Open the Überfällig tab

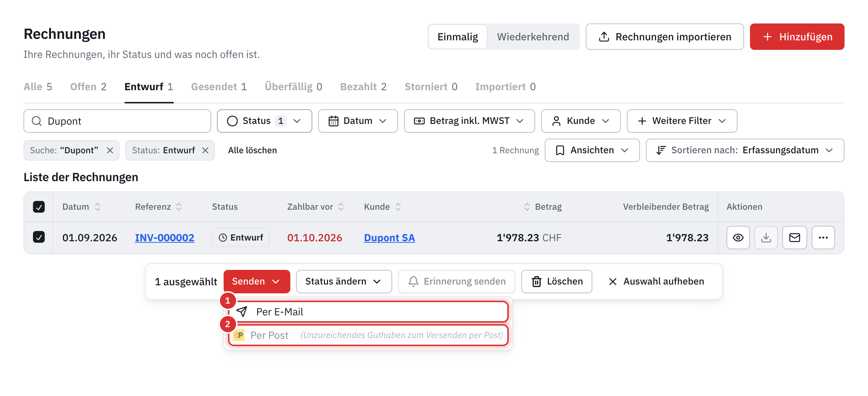point(293,87)
